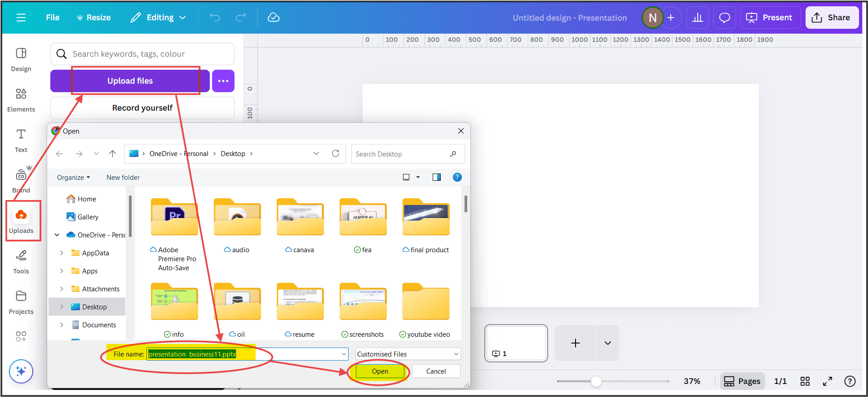Open the Organize menu in dialog

tap(73, 178)
